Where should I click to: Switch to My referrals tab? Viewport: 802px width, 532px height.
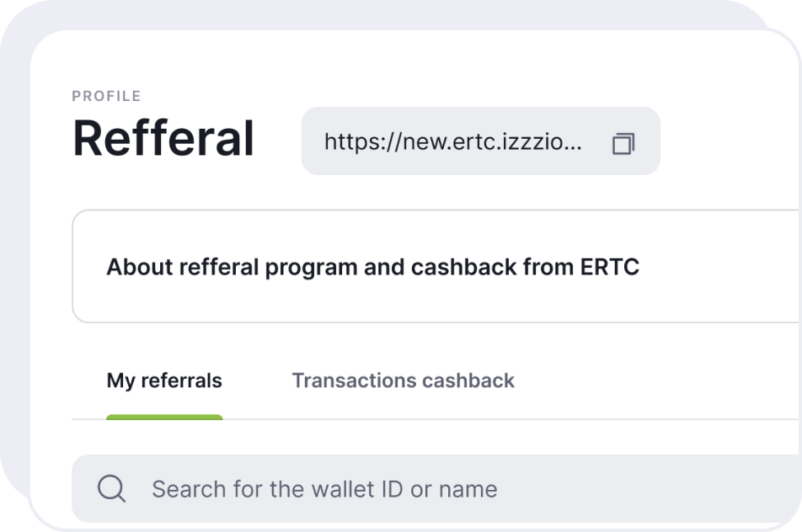pos(164,380)
